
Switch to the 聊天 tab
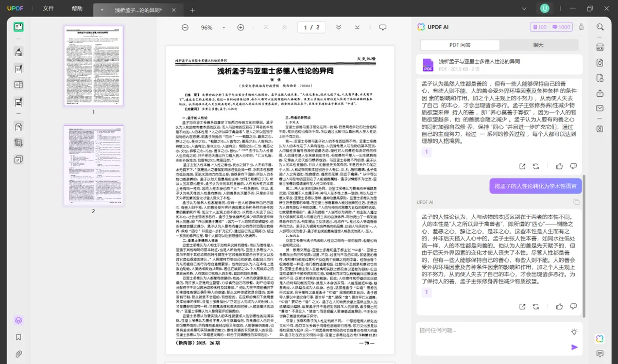[x=538, y=45]
